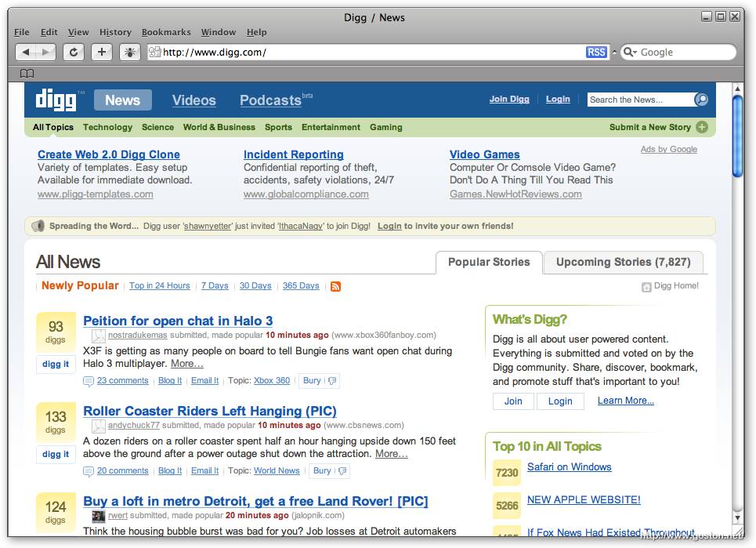The height and width of the screenshot is (548, 756).
Task: Click the green plus icon next to Submit a New Story
Action: 702,127
